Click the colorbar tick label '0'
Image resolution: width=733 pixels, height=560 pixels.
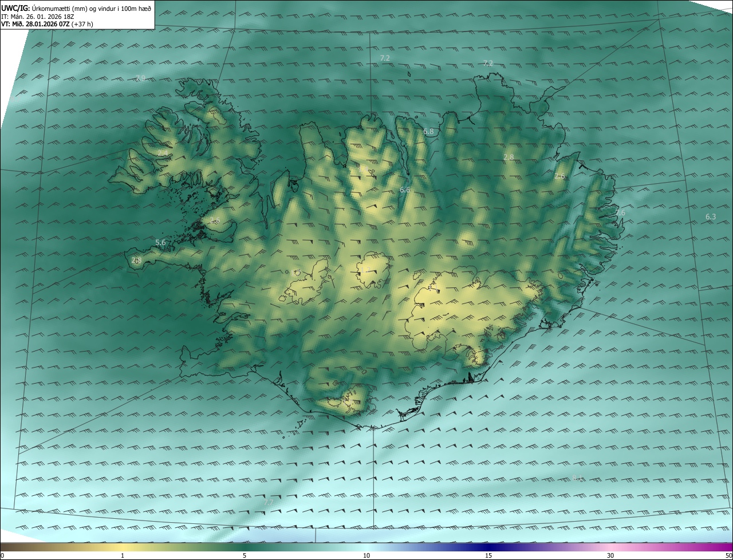[x=2, y=555]
